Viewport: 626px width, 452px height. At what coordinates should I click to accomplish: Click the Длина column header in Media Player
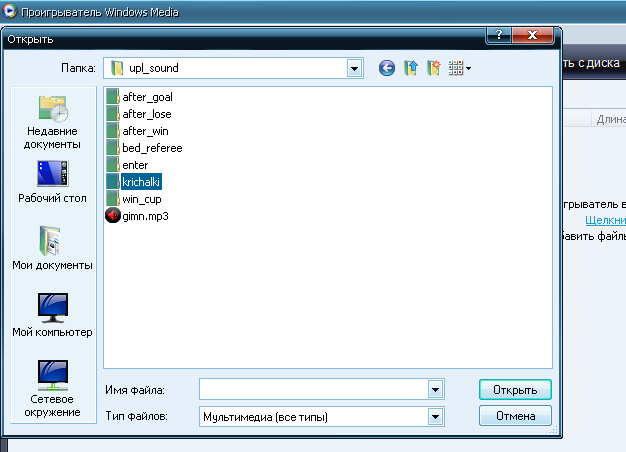click(609, 119)
